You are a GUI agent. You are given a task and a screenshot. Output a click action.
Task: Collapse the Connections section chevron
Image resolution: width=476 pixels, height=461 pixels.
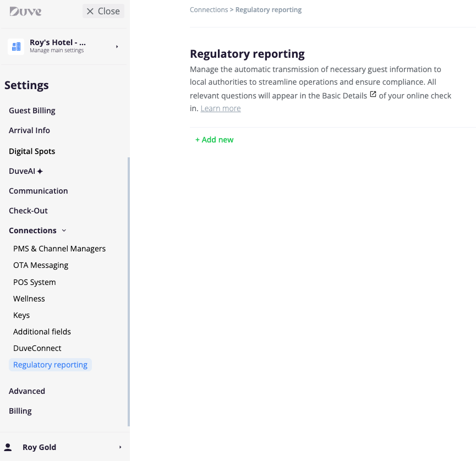coord(64,231)
